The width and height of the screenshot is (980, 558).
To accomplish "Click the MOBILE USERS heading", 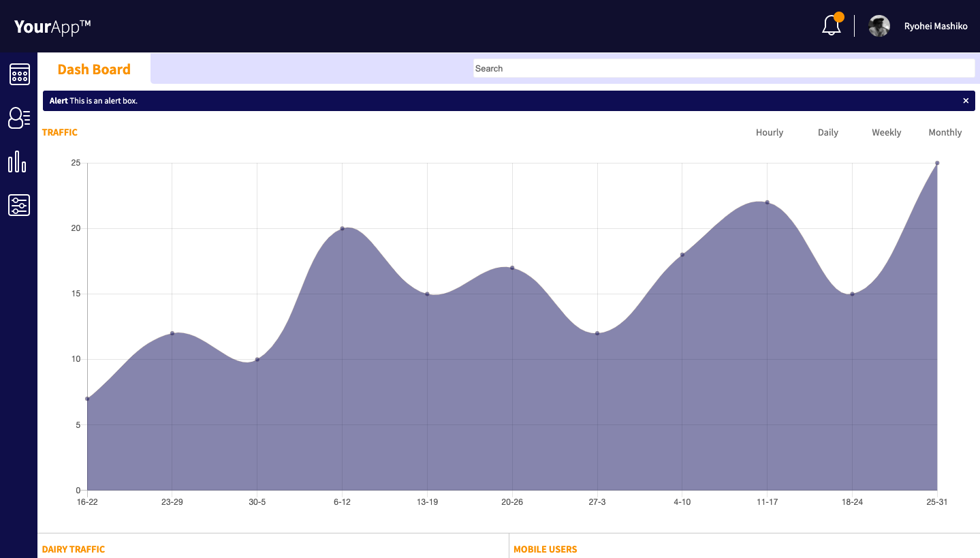I will click(x=546, y=549).
